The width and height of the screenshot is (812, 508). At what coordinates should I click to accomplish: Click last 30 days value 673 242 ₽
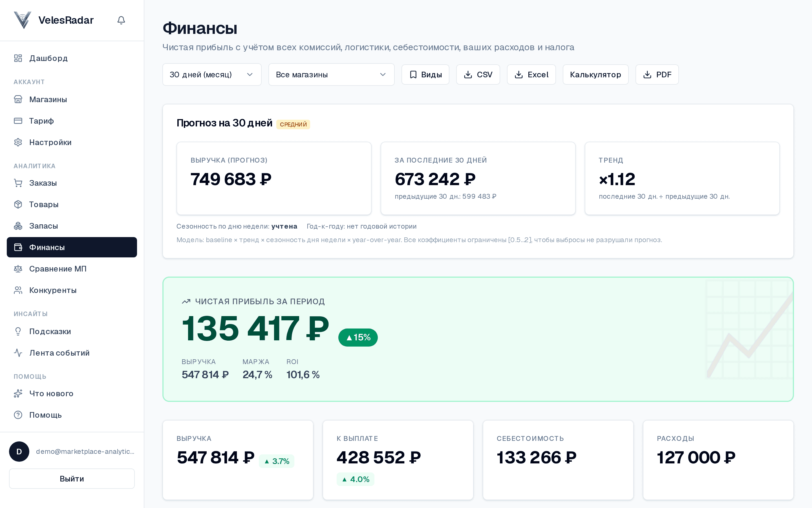[435, 179]
